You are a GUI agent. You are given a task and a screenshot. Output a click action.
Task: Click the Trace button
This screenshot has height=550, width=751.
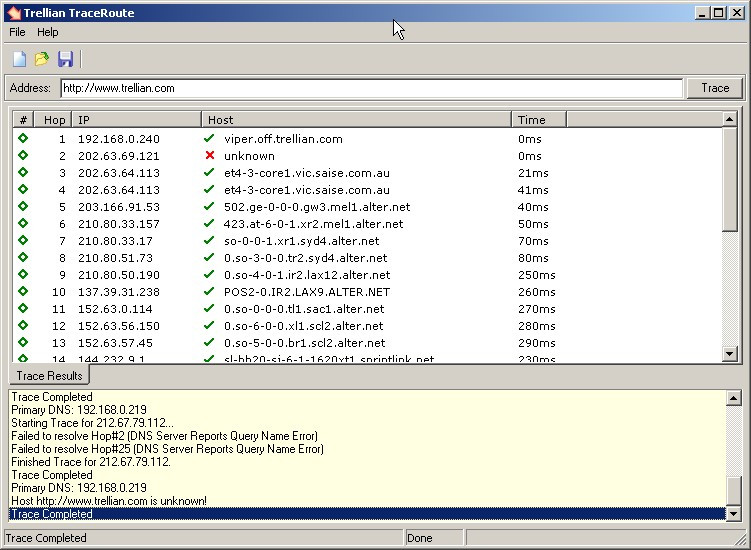[715, 88]
